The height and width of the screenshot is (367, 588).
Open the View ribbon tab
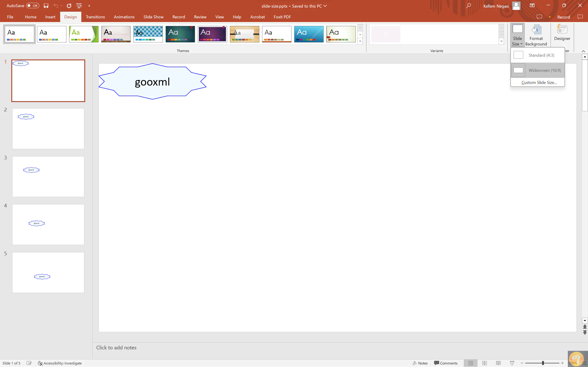click(219, 17)
